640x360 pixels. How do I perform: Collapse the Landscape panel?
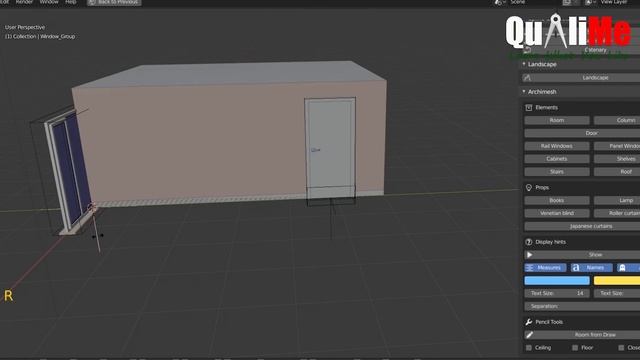[524, 64]
